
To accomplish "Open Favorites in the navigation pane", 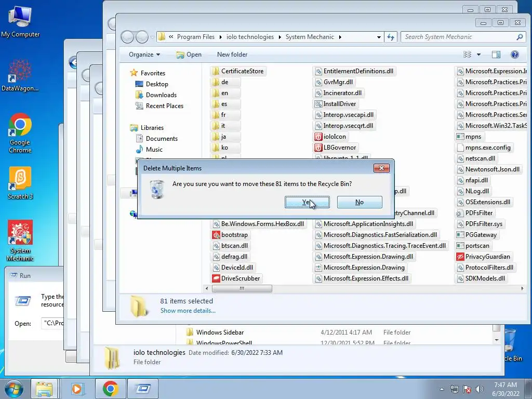I will pos(153,73).
